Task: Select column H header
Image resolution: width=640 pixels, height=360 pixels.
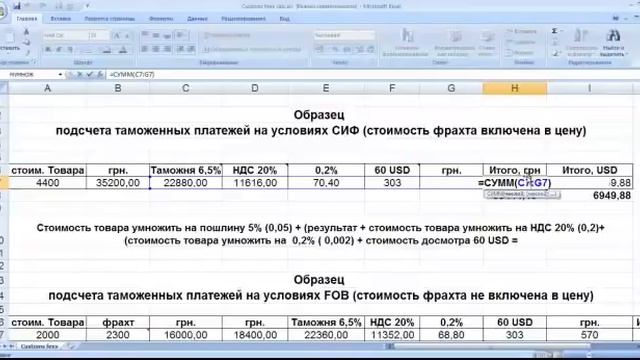Action: pyautogui.click(x=515, y=88)
